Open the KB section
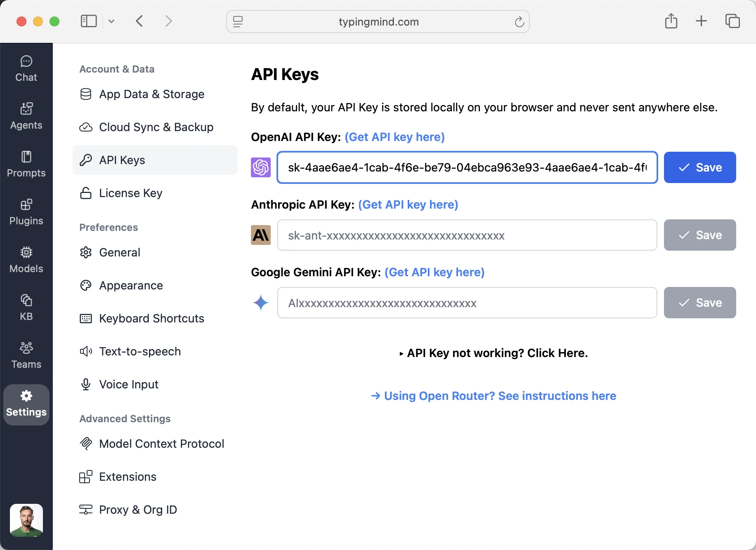 [x=26, y=307]
